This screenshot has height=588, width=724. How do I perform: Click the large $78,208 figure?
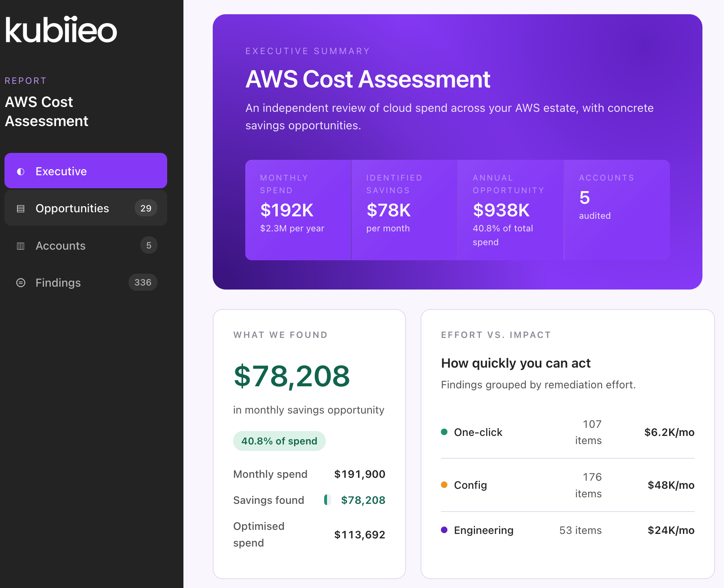coord(292,376)
